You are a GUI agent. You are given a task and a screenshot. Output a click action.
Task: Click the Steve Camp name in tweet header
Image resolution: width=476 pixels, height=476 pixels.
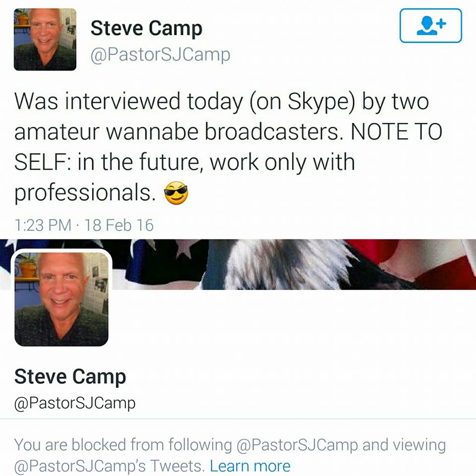pos(146,29)
